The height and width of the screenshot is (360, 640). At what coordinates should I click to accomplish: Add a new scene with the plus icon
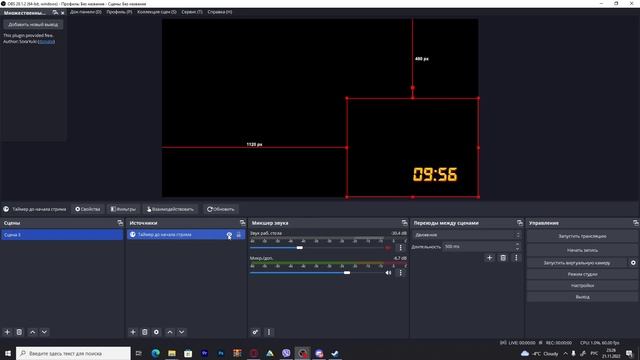(x=7, y=332)
